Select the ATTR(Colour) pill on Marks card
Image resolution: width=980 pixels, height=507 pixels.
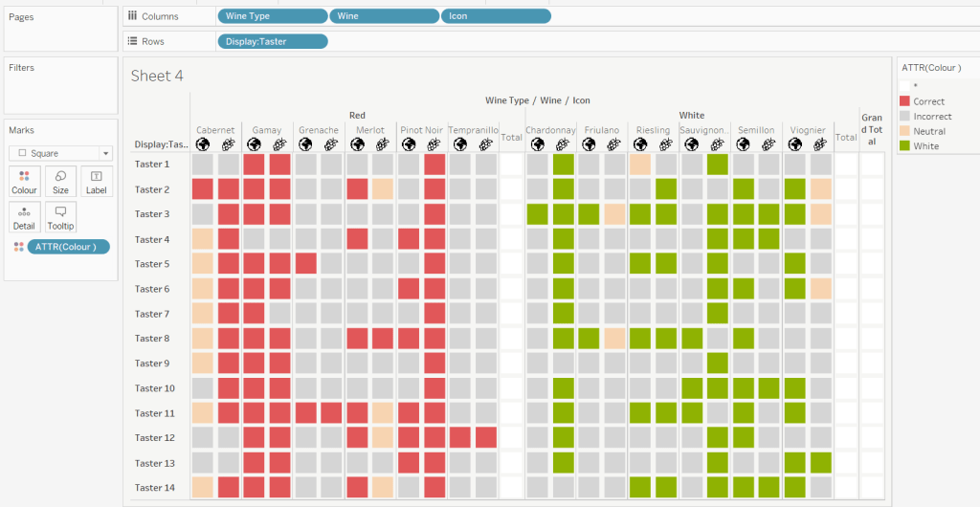(x=68, y=247)
